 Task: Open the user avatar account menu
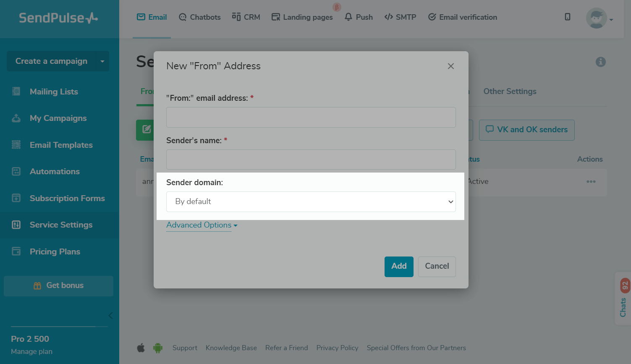599,18
